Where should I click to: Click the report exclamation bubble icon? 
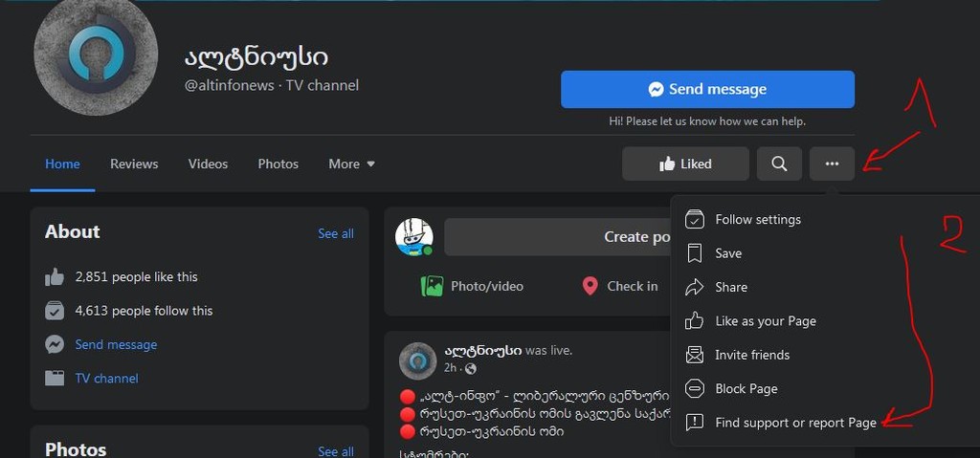[x=695, y=423]
